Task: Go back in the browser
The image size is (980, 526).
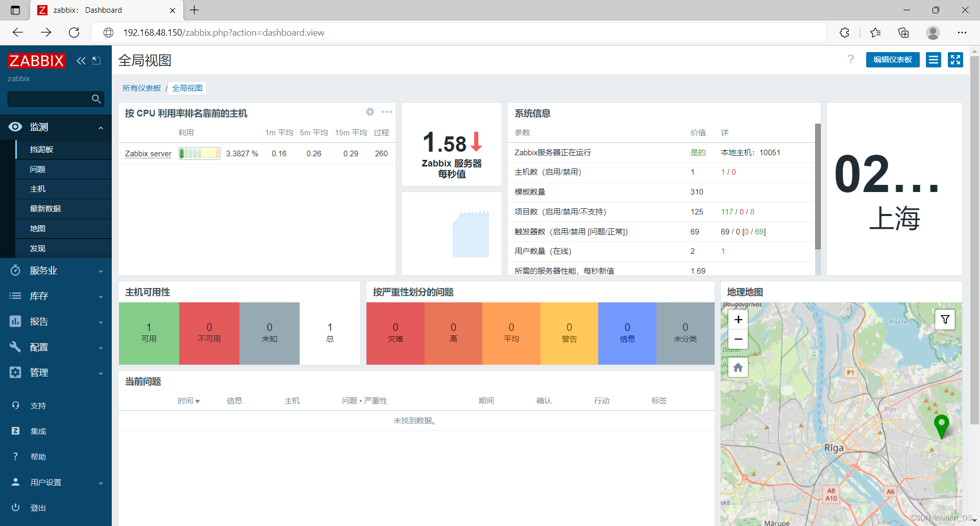Action: click(x=18, y=33)
